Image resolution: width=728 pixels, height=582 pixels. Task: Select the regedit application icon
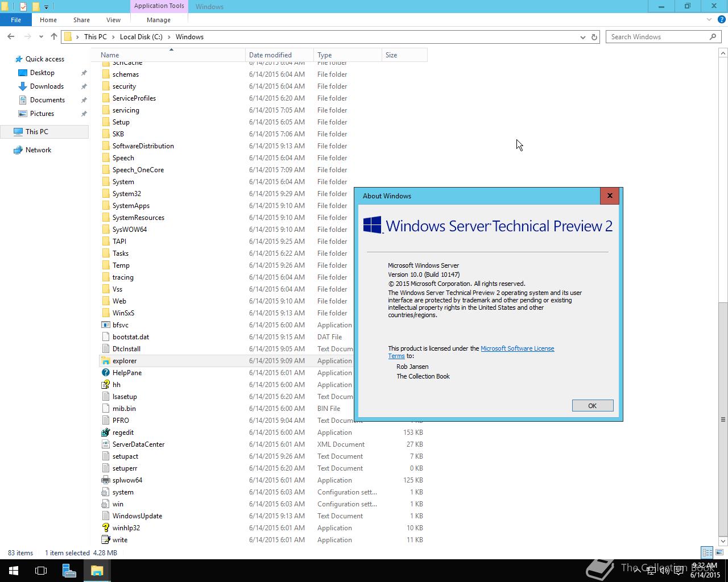pos(105,433)
